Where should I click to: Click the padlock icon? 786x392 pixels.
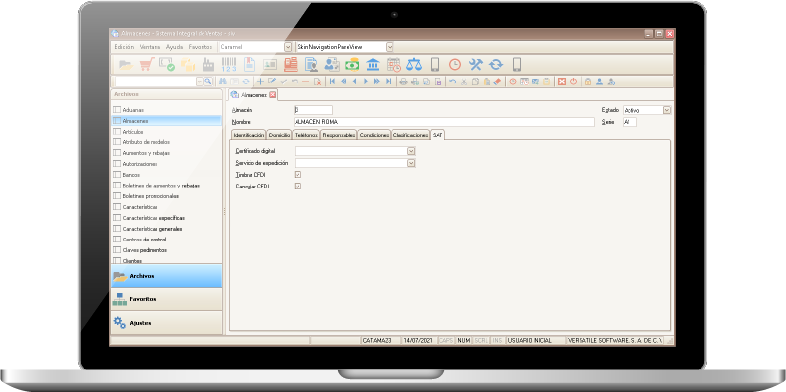click(587, 81)
